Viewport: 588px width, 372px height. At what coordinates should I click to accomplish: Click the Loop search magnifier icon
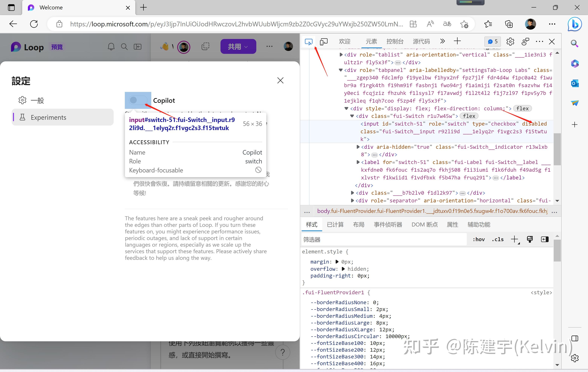pos(124,46)
